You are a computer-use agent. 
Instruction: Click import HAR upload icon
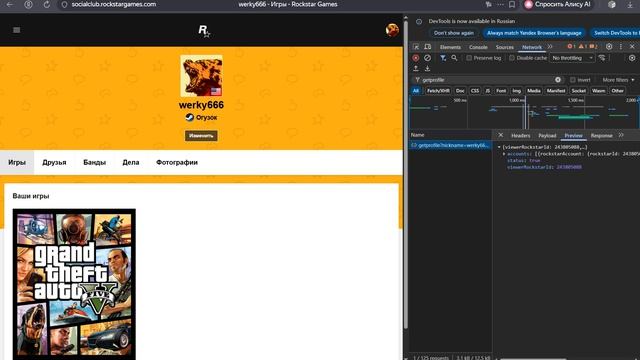[416, 69]
